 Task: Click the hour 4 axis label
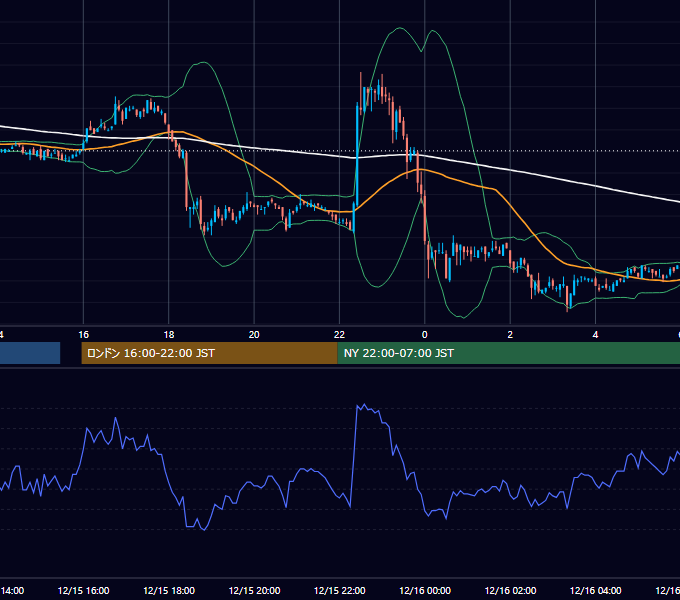tap(595, 335)
